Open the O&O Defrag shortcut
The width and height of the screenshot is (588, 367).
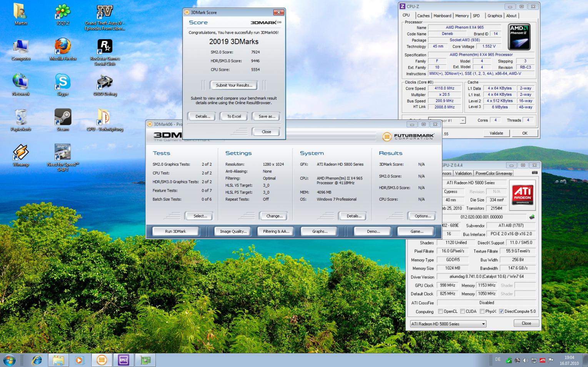(x=105, y=85)
